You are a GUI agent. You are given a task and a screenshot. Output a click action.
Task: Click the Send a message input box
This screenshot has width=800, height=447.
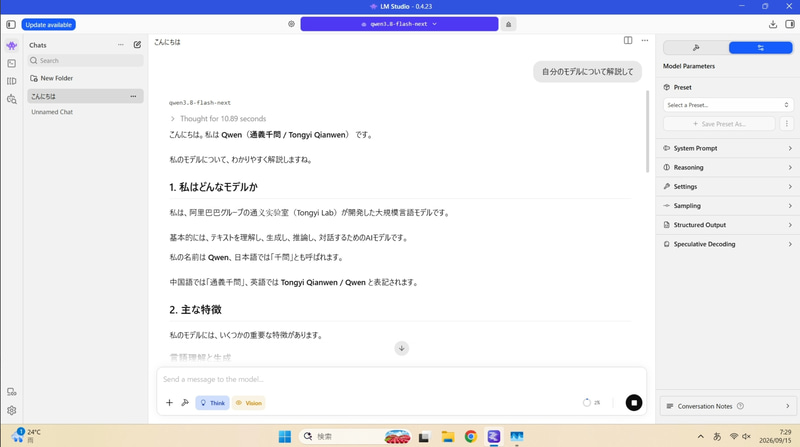402,379
